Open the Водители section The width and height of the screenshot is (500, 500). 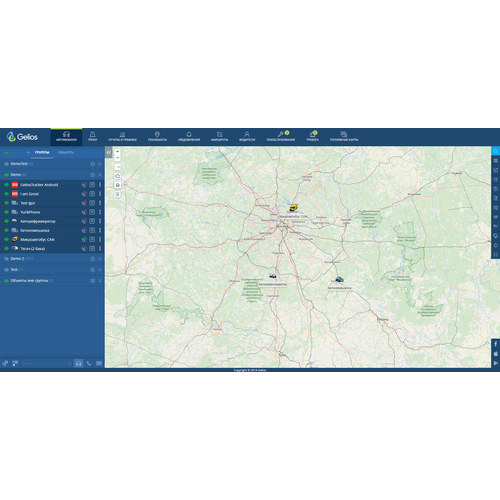point(247,137)
